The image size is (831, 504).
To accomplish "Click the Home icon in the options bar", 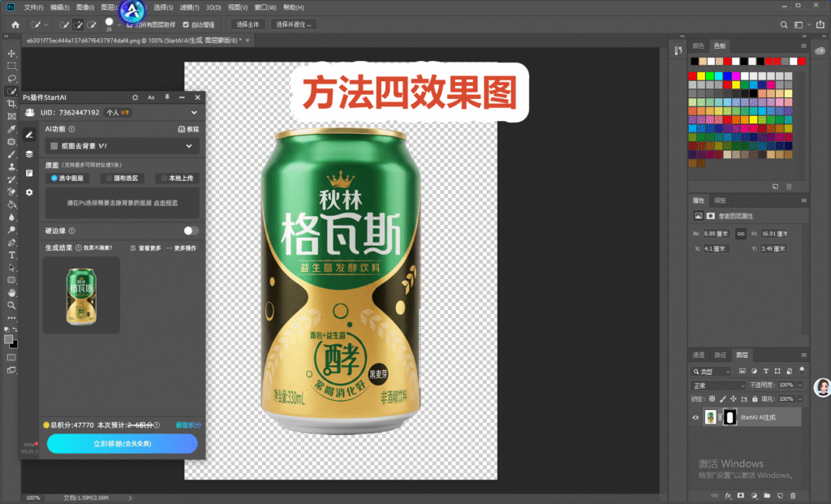I will tap(15, 24).
